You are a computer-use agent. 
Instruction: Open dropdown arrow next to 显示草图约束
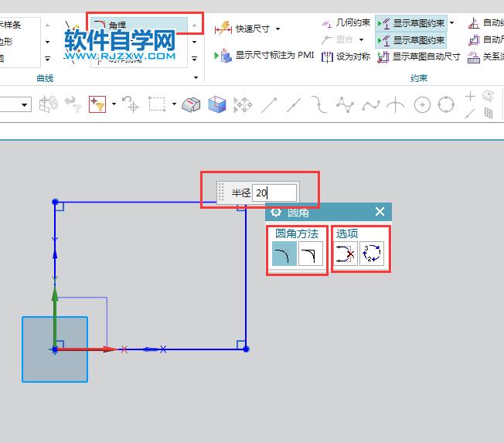452,23
